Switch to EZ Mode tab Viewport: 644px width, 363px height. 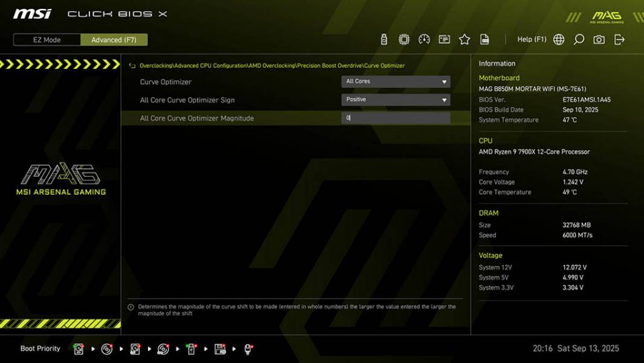[x=45, y=39]
